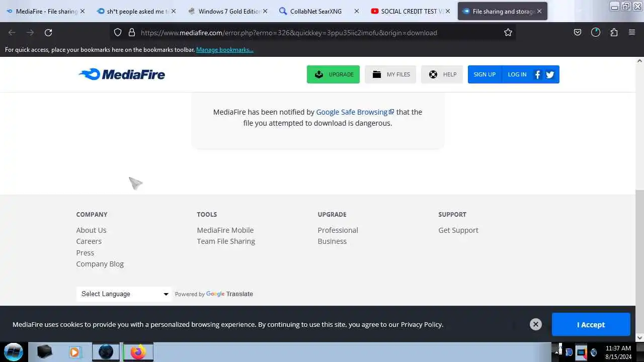Click SIGN UP
Viewport: 644px width, 362px height.
point(485,74)
